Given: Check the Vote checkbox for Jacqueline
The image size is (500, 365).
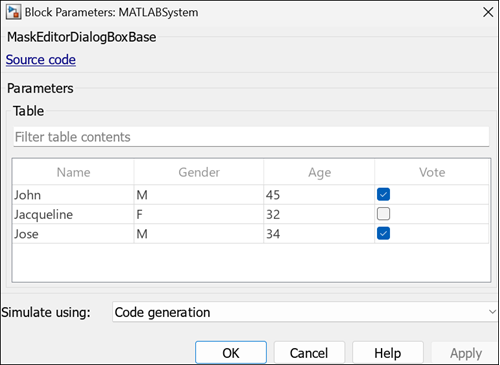Looking at the screenshot, I should [x=383, y=214].
